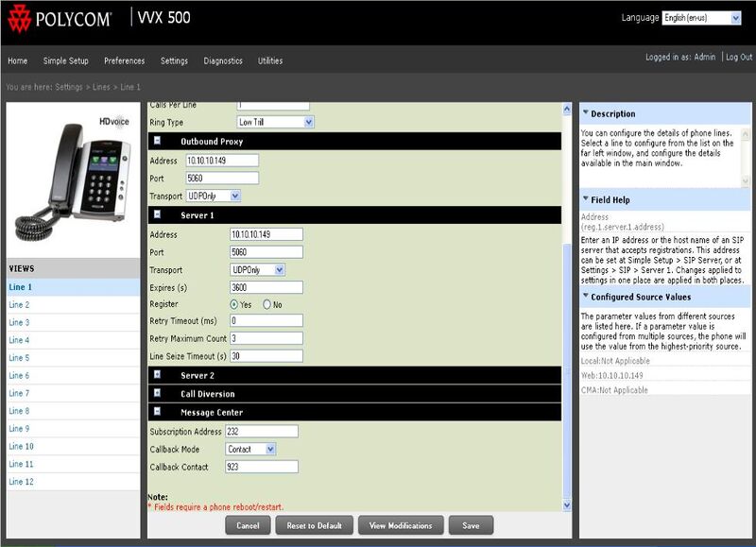Collapse Configured Source Values panel arrow
The height and width of the screenshot is (547, 756).
pyautogui.click(x=586, y=297)
